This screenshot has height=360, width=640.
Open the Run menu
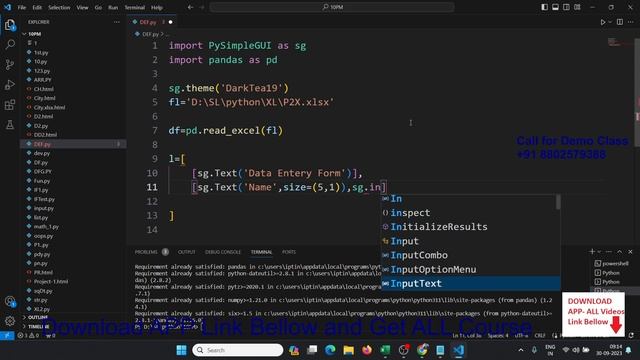tap(113, 7)
